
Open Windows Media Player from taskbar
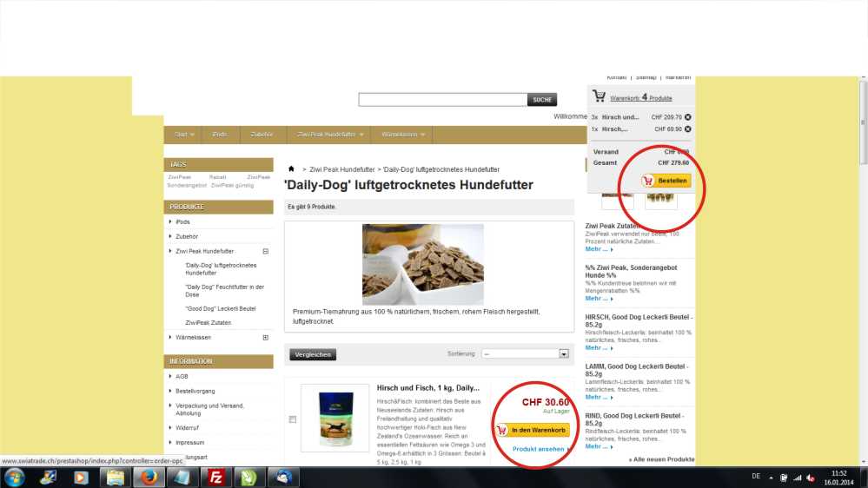click(81, 477)
